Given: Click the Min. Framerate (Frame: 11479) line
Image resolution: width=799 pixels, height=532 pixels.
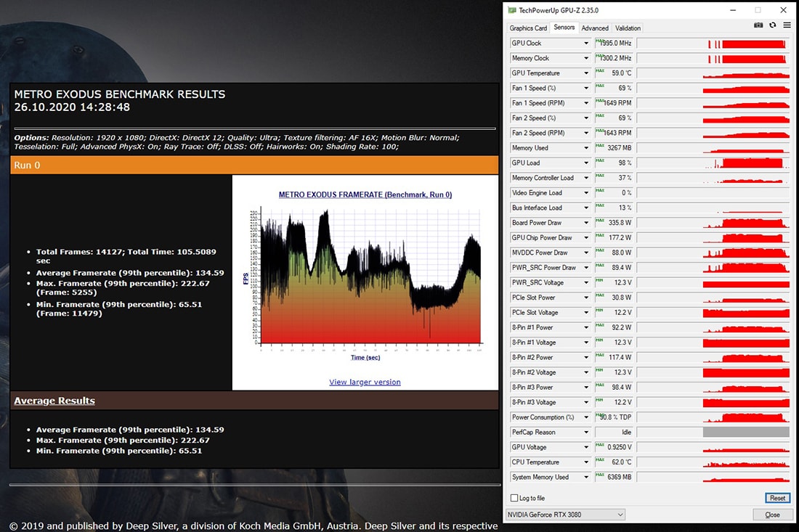Looking at the screenshot, I should (x=119, y=309).
